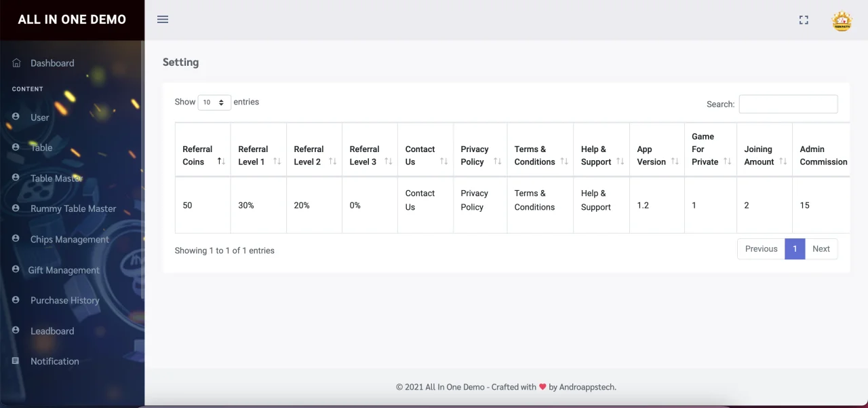868x408 pixels.
Task: Sort Joining Amount column arrows
Action: point(783,162)
